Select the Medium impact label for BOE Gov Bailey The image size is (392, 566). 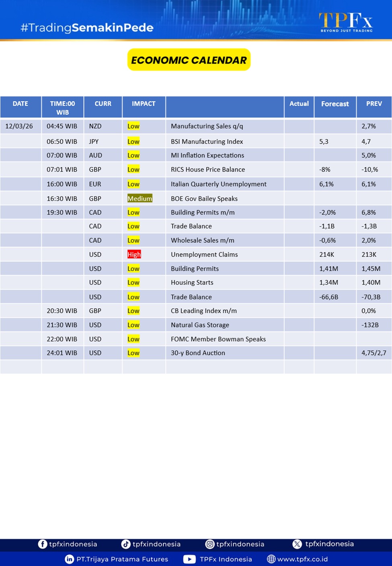pyautogui.click(x=140, y=199)
